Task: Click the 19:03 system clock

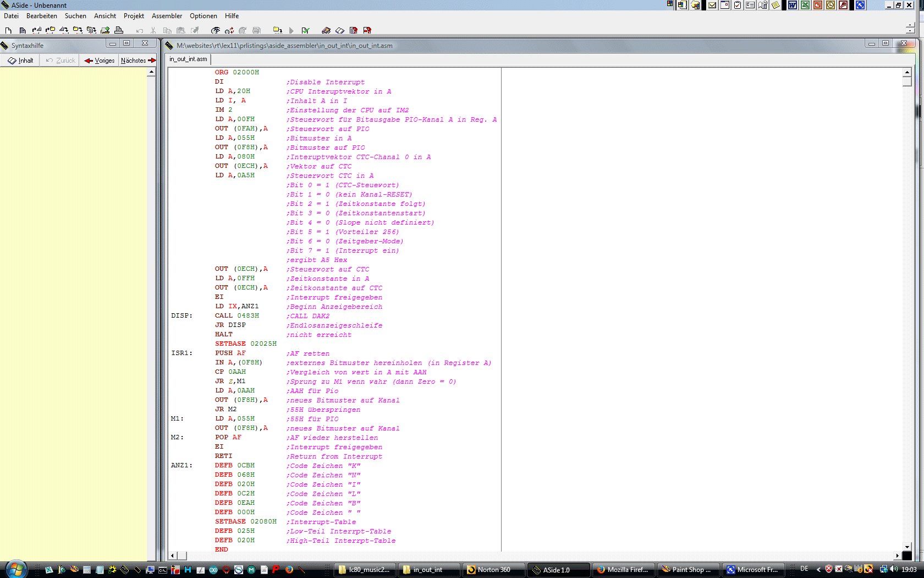Action: click(x=909, y=569)
